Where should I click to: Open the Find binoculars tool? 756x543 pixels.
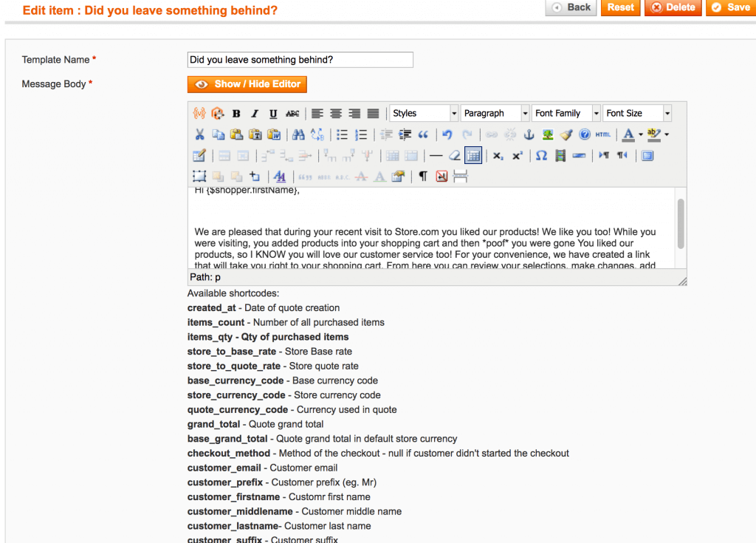[298, 134]
